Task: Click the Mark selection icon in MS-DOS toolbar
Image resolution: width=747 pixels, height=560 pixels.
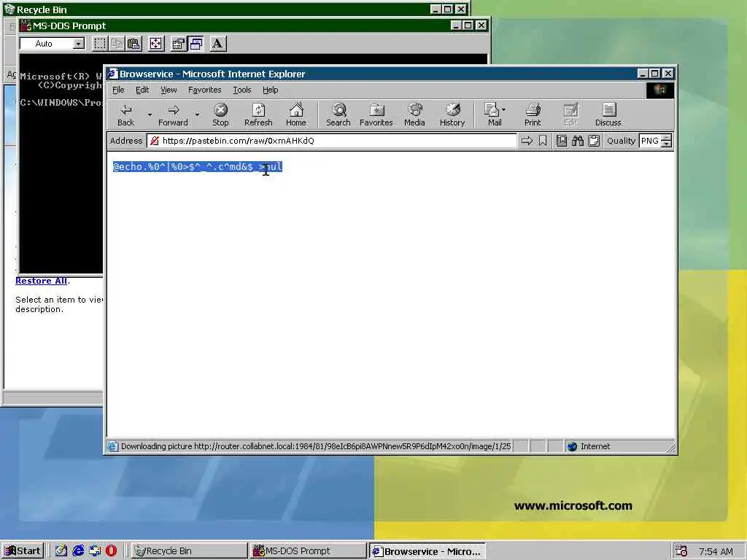Action: 99,44
